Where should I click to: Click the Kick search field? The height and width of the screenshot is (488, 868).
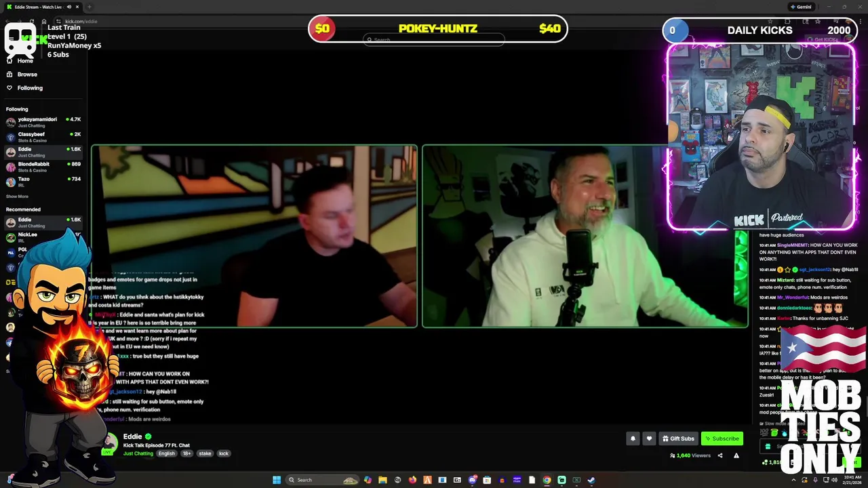434,39
